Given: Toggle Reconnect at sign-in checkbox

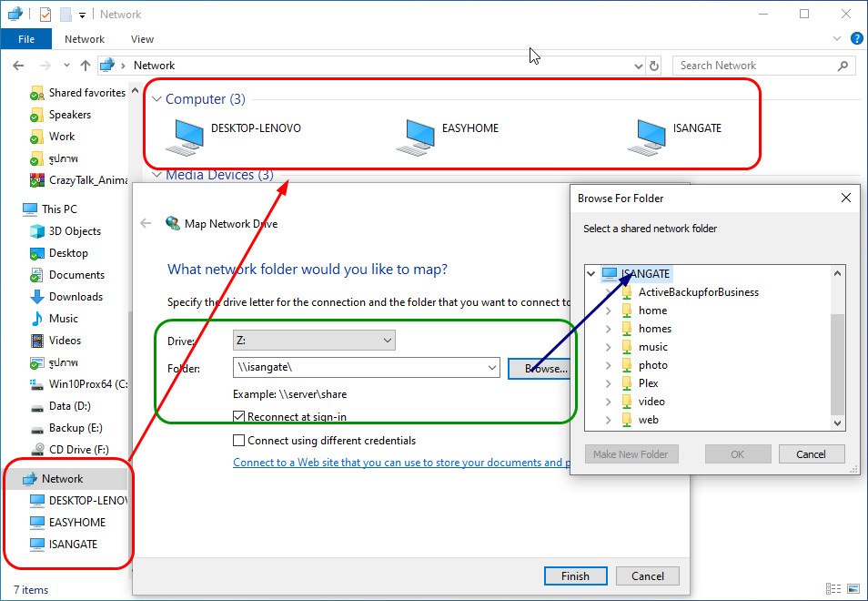Looking at the screenshot, I should click(x=239, y=417).
